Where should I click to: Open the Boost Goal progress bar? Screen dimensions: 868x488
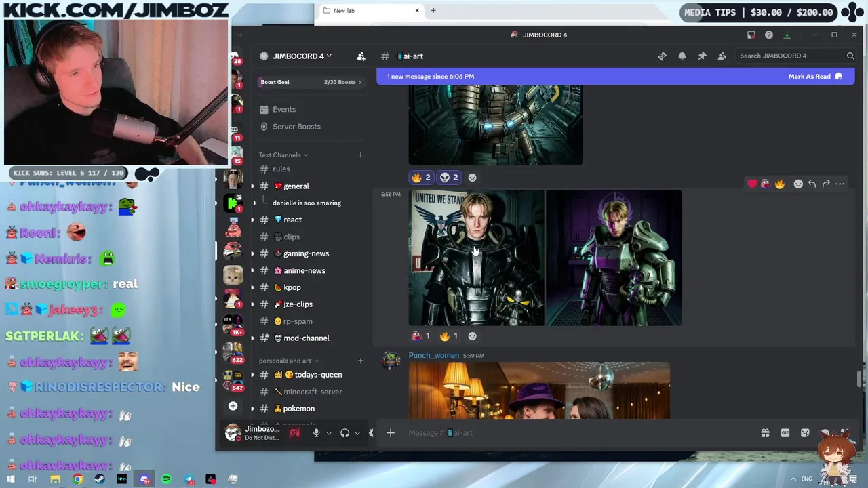(311, 82)
